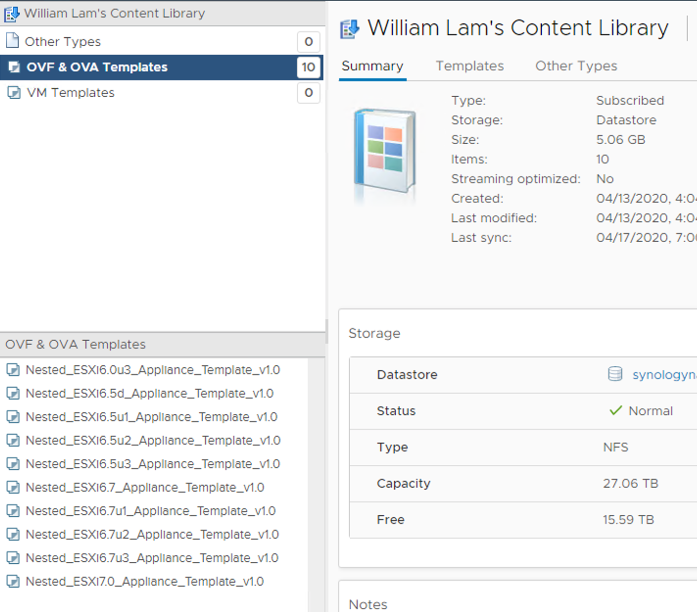The height and width of the screenshot is (612, 697).
Task: Click the VM Templates row icon
Action: (x=14, y=92)
